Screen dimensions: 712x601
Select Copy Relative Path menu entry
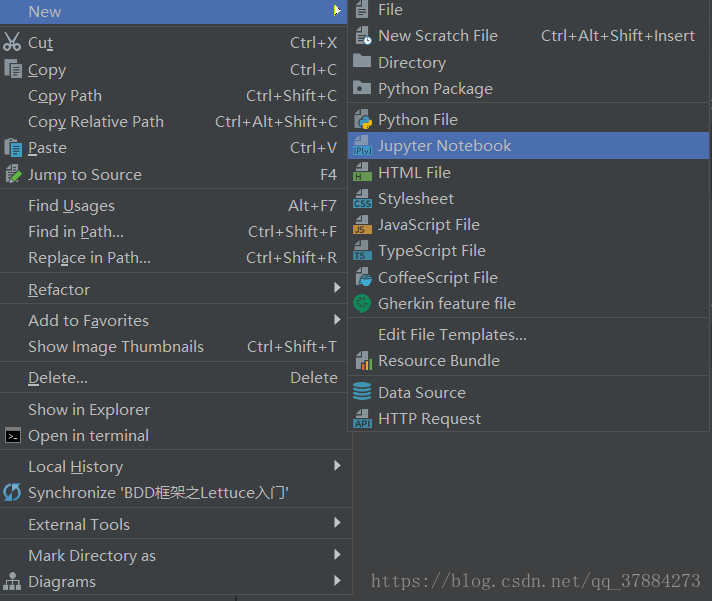pyautogui.click(x=96, y=122)
